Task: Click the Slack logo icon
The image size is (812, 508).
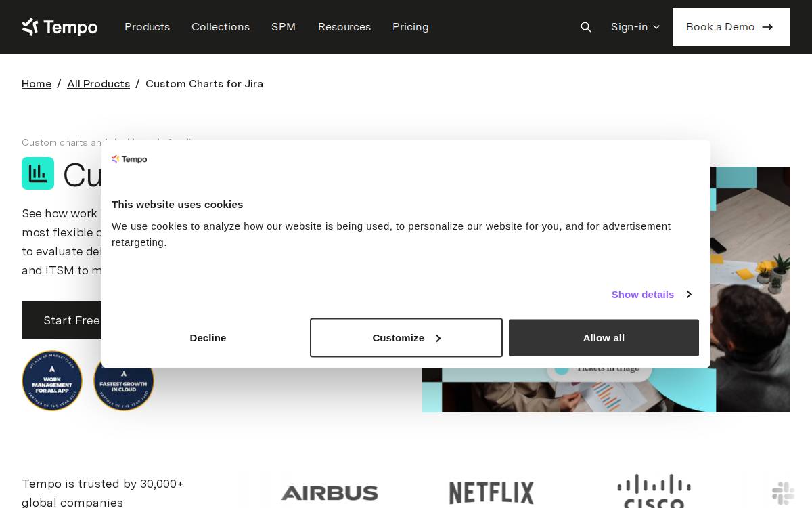Action: (783, 493)
